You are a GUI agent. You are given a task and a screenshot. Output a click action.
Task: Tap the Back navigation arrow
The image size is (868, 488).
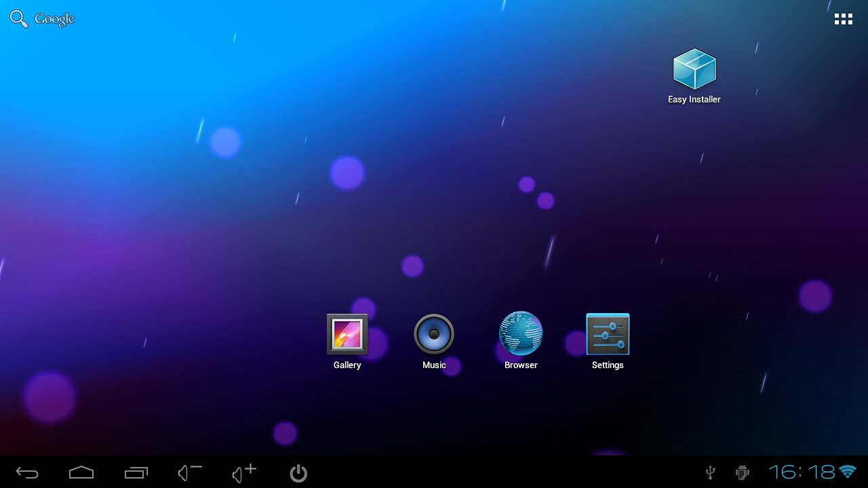(27, 472)
